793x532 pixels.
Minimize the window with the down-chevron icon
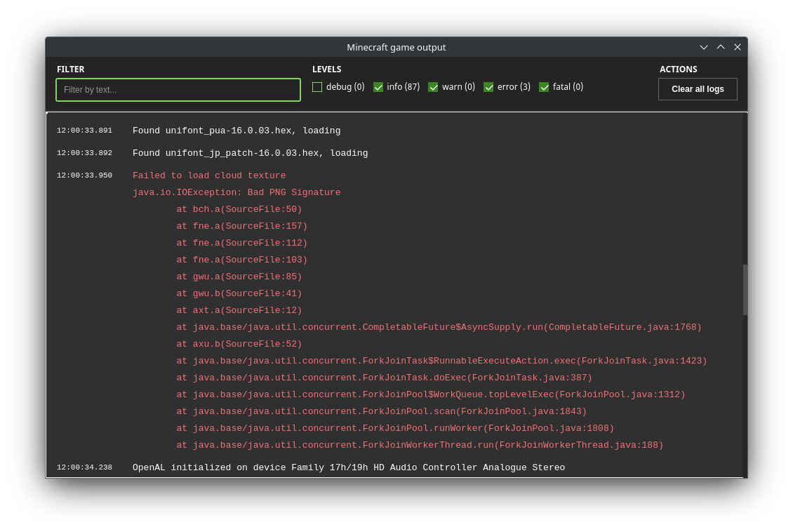click(x=704, y=47)
